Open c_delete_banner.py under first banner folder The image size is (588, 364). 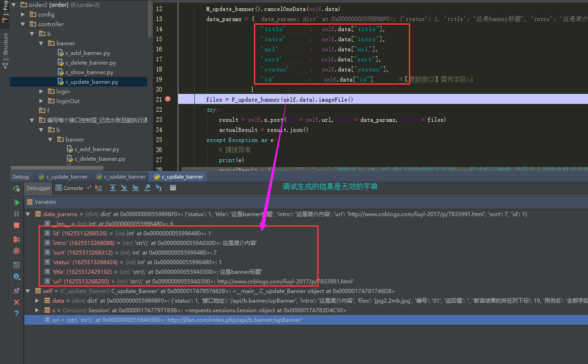(x=87, y=63)
